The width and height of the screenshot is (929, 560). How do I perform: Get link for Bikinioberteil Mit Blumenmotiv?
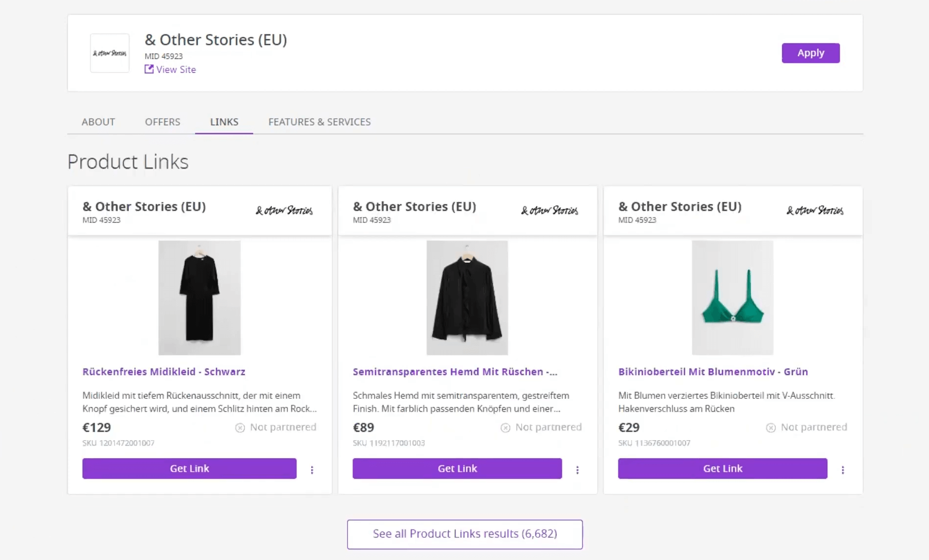[723, 469]
